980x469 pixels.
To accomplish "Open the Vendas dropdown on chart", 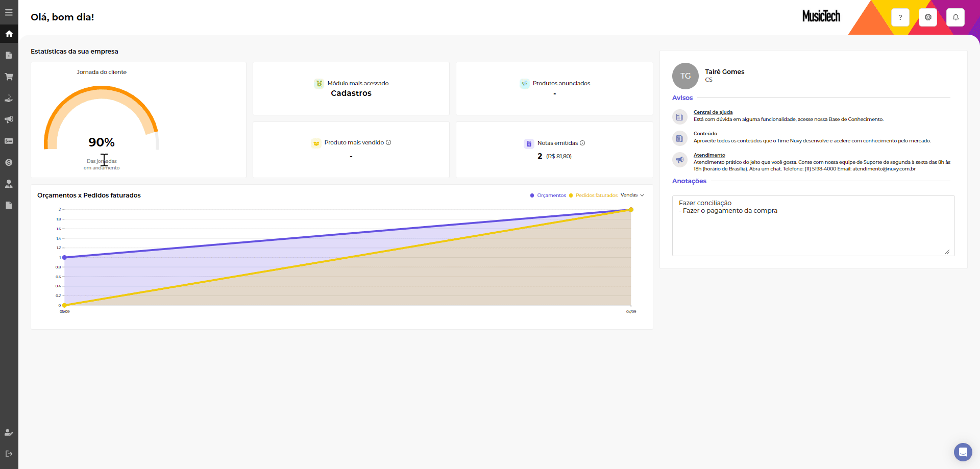I will tap(632, 195).
